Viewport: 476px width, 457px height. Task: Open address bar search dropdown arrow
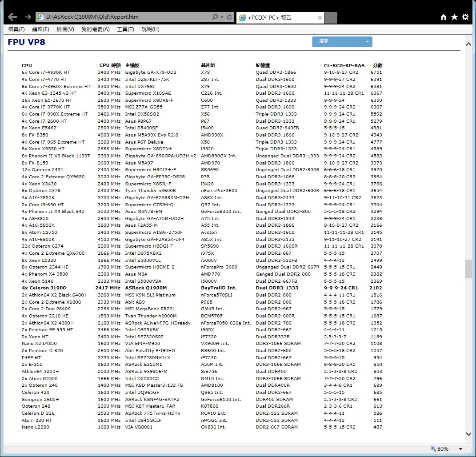(222, 17)
